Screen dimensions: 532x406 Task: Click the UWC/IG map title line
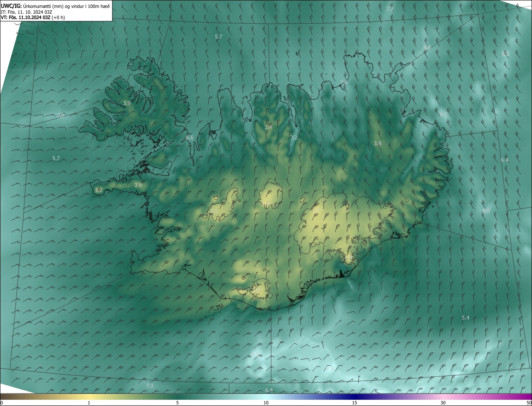(x=55, y=6)
